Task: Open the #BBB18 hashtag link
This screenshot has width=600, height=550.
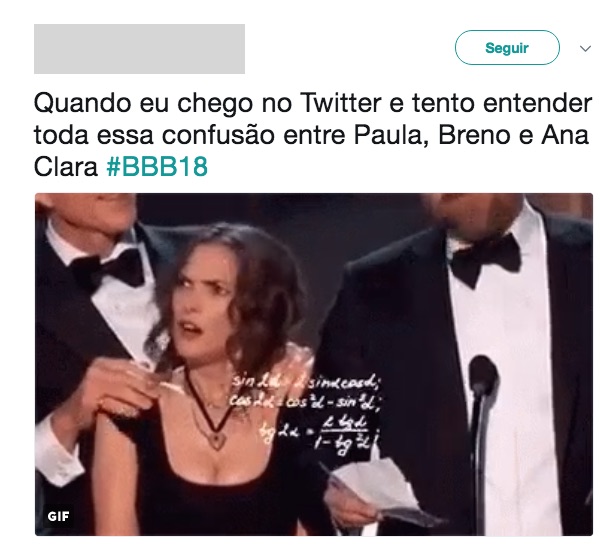Action: [x=157, y=167]
